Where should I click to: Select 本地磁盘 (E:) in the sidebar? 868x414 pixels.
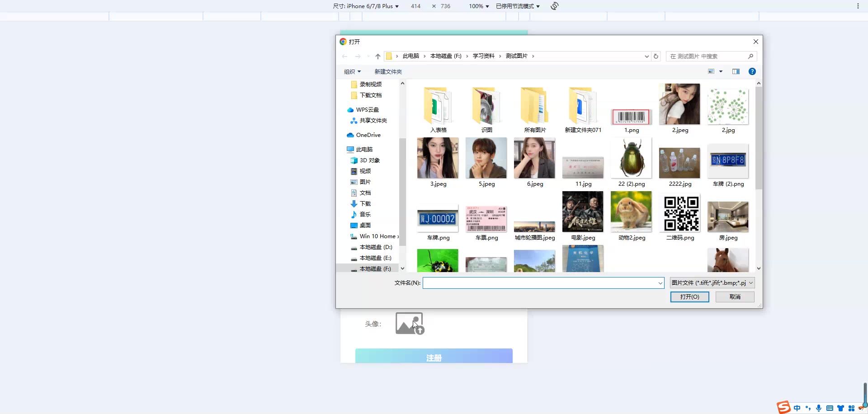372,258
